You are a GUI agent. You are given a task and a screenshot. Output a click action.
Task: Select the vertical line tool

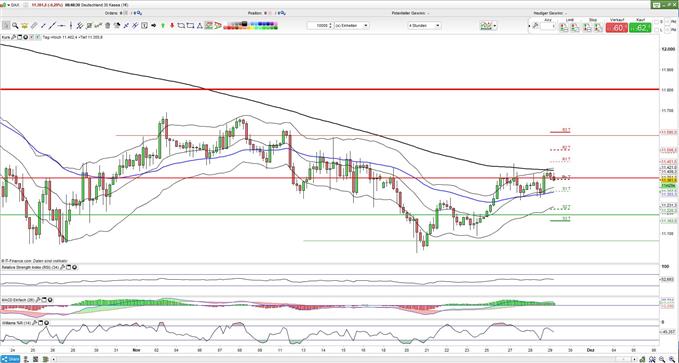click(x=71, y=26)
